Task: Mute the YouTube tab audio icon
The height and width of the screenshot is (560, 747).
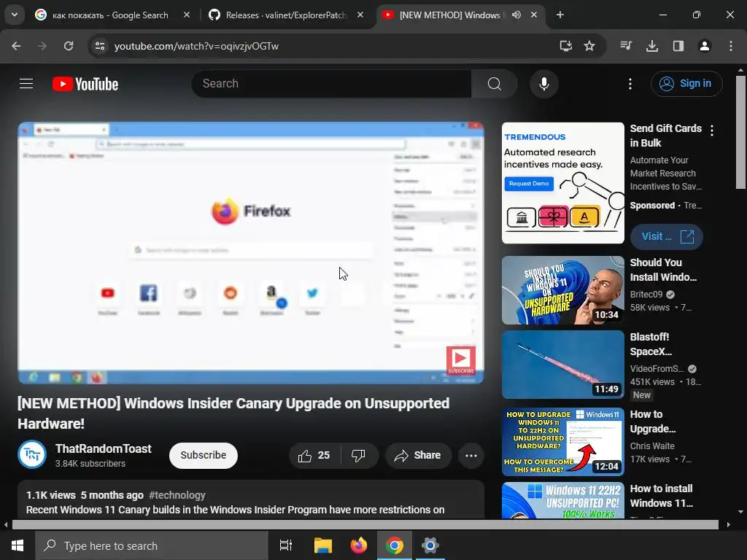Action: coord(516,15)
